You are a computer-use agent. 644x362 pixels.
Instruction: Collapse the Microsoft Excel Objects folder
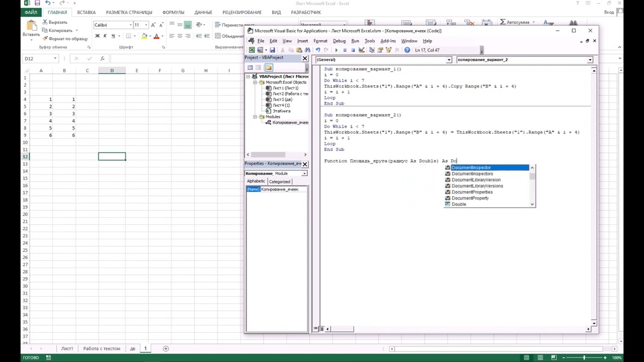pos(255,82)
